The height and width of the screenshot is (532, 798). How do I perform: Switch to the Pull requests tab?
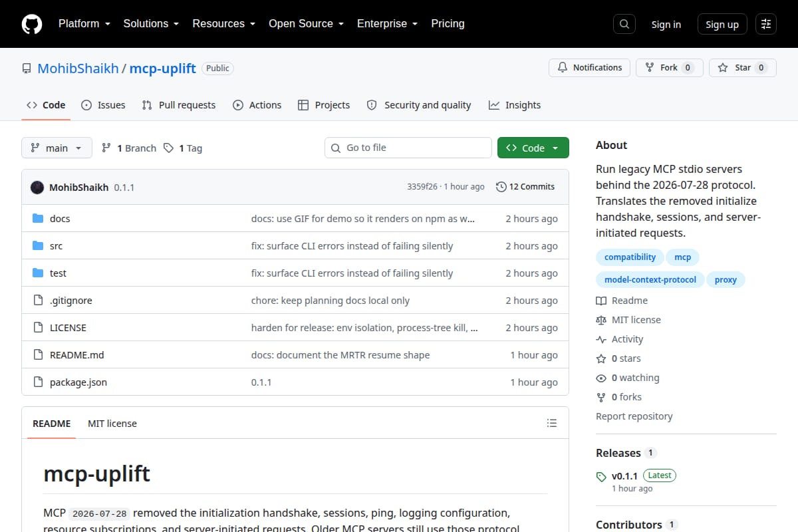179,105
